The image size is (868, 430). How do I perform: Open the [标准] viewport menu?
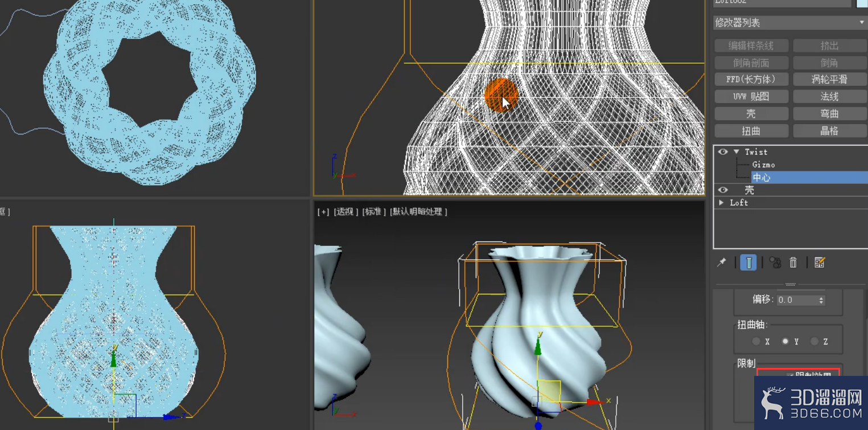374,211
